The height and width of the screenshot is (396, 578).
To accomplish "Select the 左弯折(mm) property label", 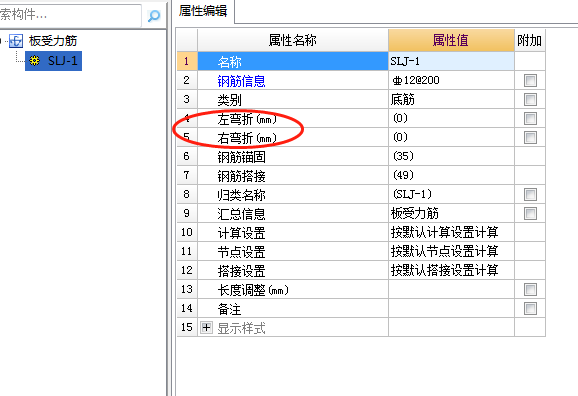I will click(247, 119).
